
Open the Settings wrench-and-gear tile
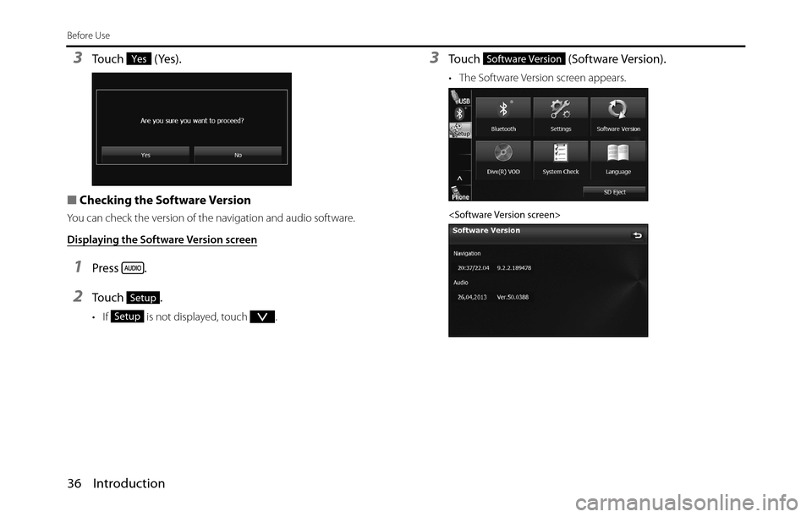(560, 117)
